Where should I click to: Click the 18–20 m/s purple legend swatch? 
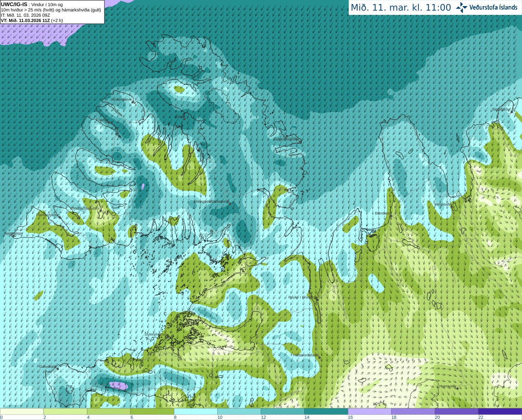(x=413, y=411)
